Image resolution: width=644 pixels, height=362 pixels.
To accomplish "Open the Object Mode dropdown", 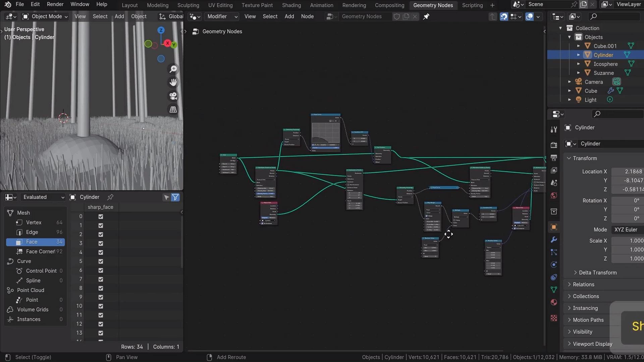I will [x=45, y=16].
